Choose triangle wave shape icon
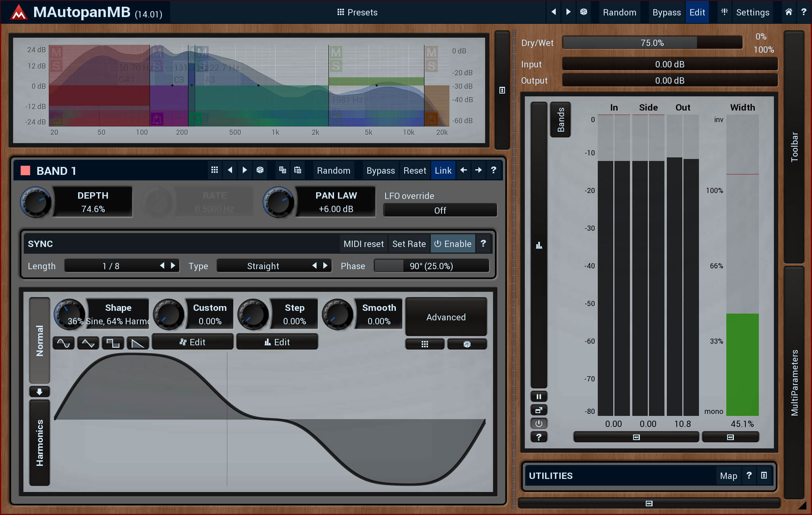The width and height of the screenshot is (812, 515). click(x=88, y=343)
